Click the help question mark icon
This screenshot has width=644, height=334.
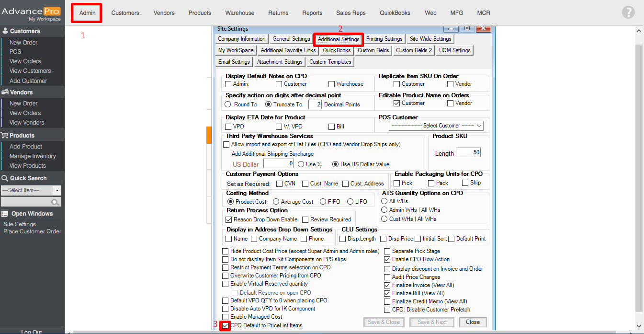click(628, 12)
